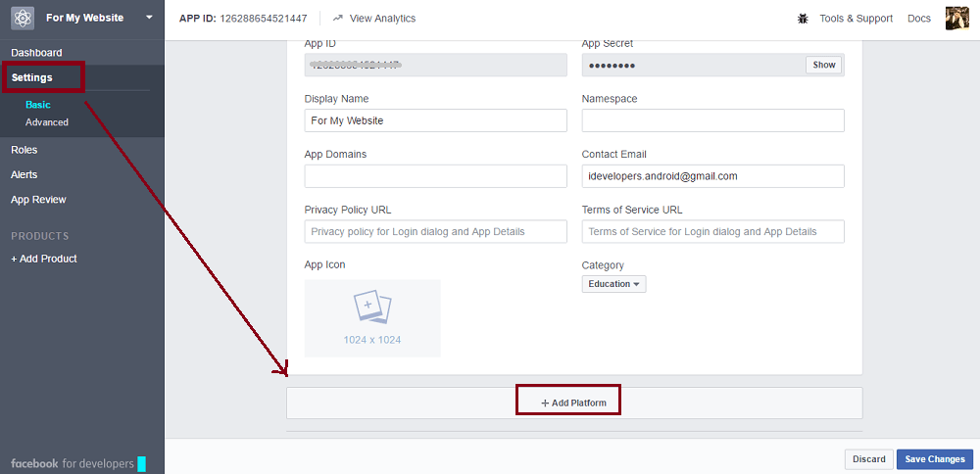The height and width of the screenshot is (474, 980).
Task: Click the For My Website app name
Action: 85,18
